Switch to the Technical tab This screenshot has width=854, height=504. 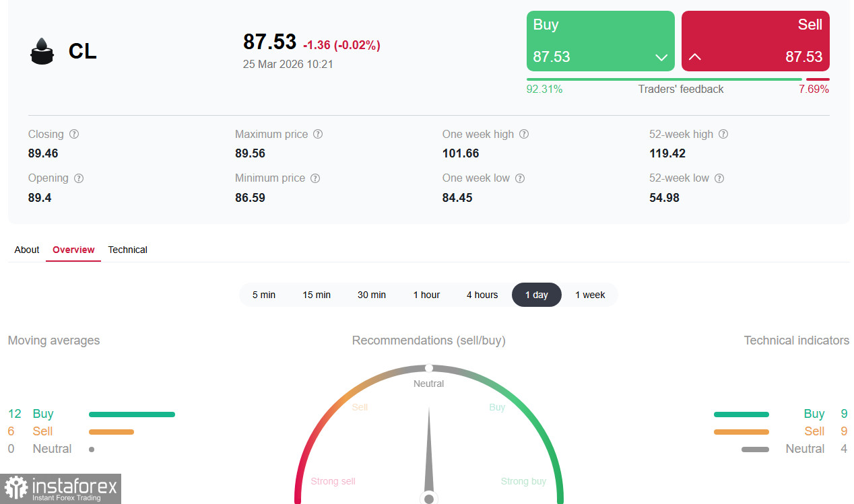point(127,250)
